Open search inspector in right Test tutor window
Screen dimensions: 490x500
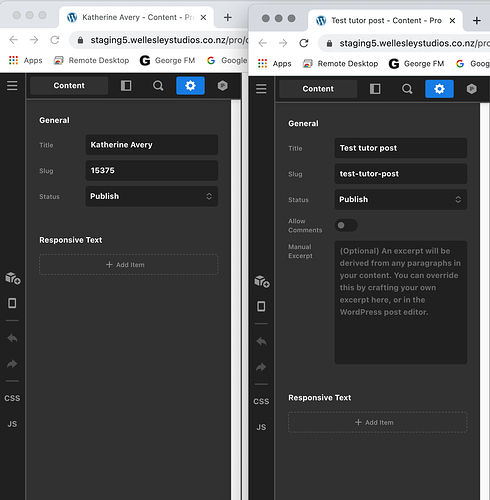407,89
